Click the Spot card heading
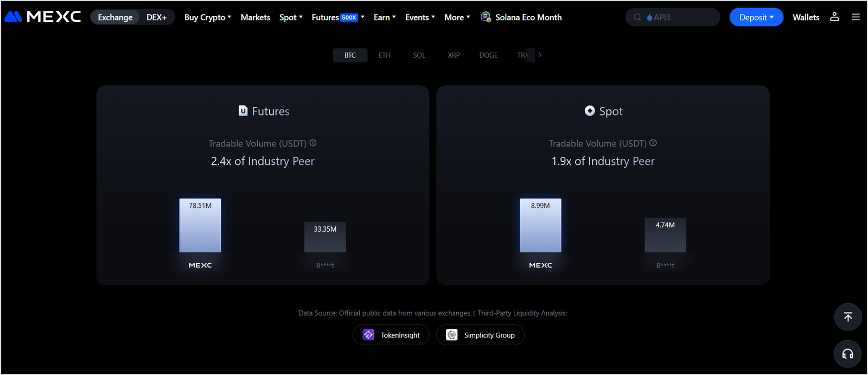 pos(611,111)
